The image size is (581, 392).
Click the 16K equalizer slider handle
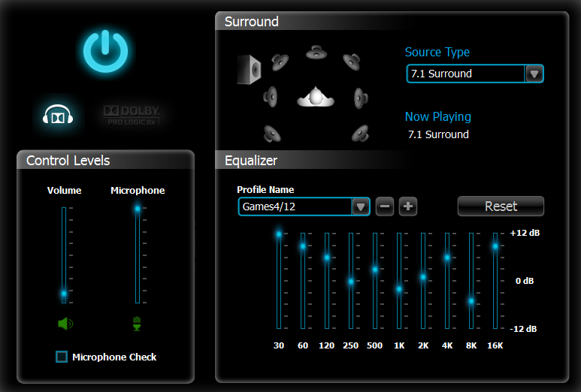pos(495,246)
